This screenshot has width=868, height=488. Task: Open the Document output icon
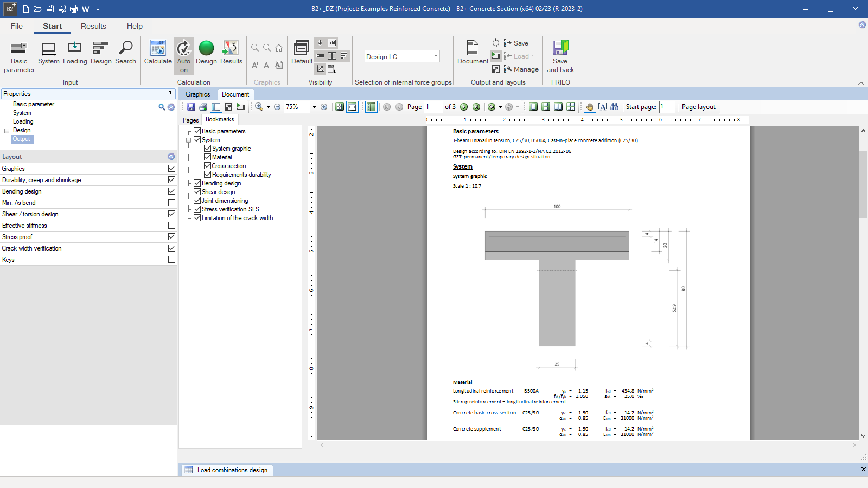(x=473, y=53)
